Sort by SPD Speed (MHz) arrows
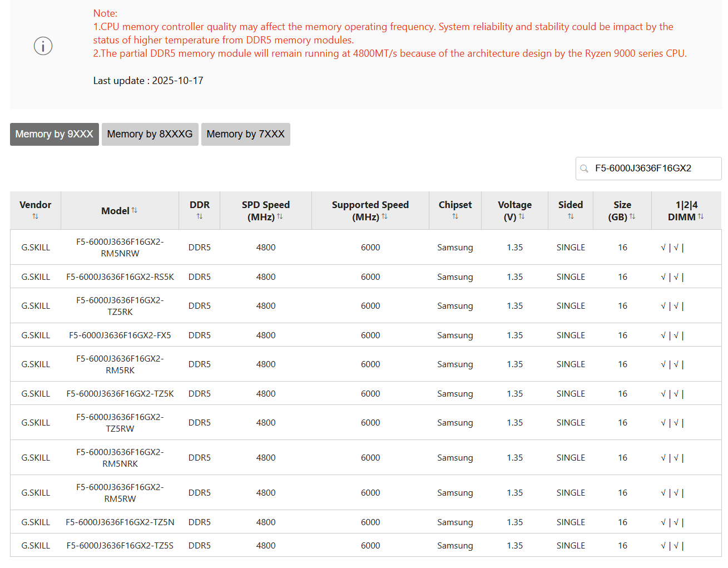Screen dimensions: 728x568 [x=280, y=216]
